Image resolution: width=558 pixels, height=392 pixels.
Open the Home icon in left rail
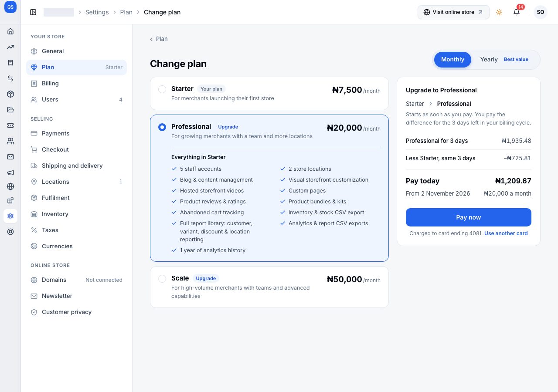(10, 31)
